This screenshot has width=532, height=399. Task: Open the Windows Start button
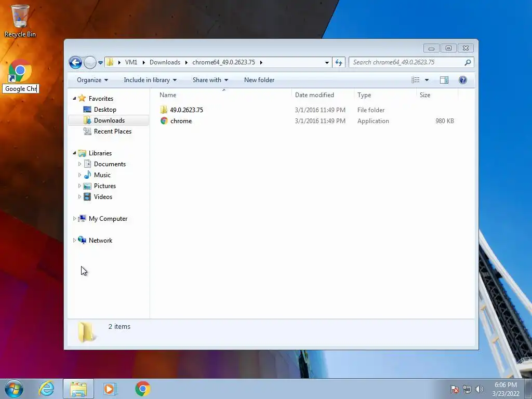(x=14, y=389)
